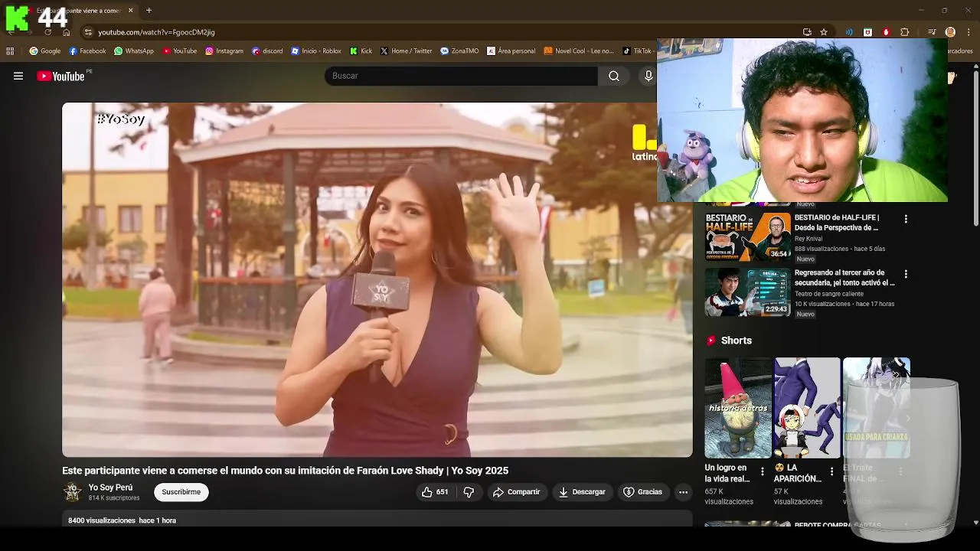The width and height of the screenshot is (980, 551).
Task: Open the browser home page icon
Action: pos(67,32)
